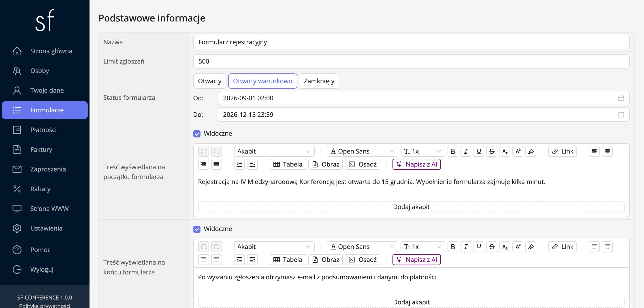Uncheck Widoczne for end-of-form content
Image resolution: width=644 pixels, height=308 pixels.
coord(197,229)
